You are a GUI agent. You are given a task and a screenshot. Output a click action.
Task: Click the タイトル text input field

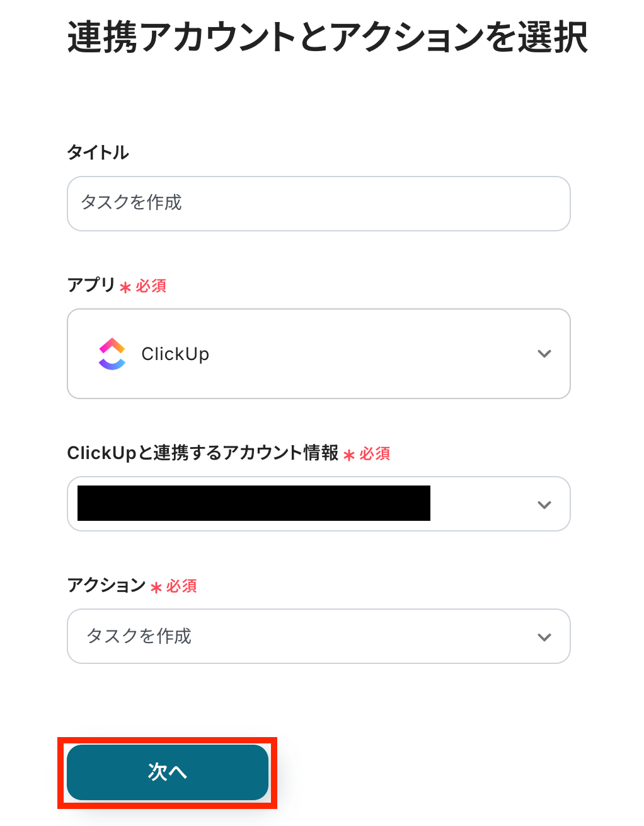pos(318,203)
